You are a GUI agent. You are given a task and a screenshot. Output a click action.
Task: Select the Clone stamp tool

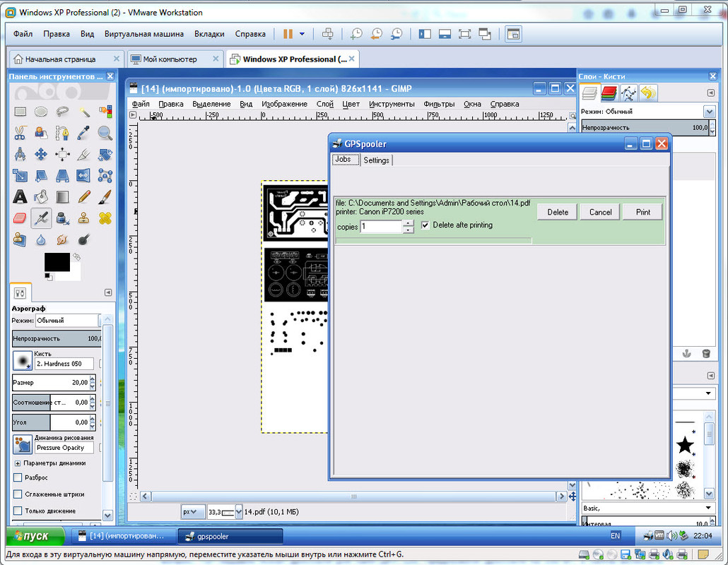(84, 218)
